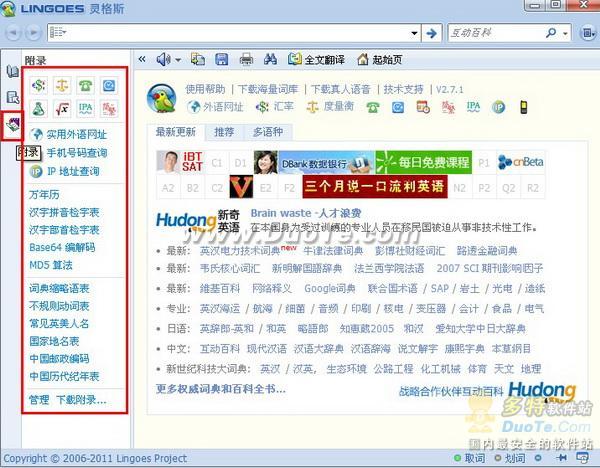Open the speaker voice dropdown arrow
Image resolution: width=600 pixels, height=468 pixels.
pyautogui.click(x=178, y=60)
